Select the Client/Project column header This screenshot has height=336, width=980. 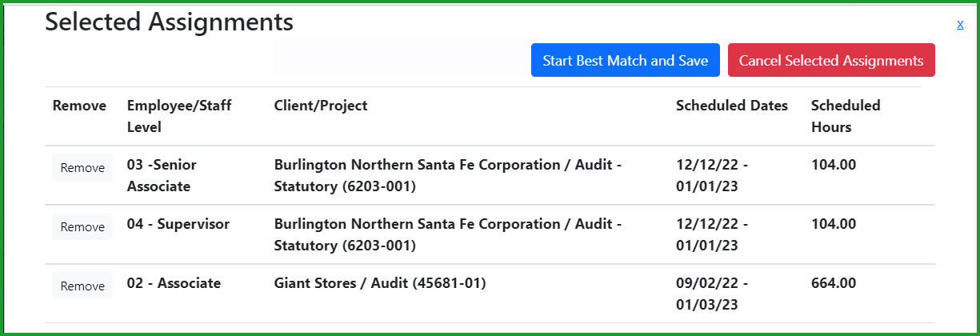coord(321,106)
